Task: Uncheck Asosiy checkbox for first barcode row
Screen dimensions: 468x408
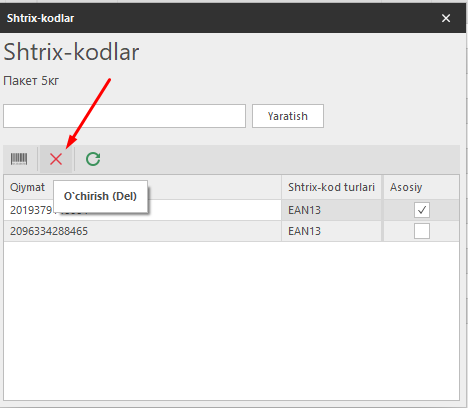Action: click(x=422, y=210)
